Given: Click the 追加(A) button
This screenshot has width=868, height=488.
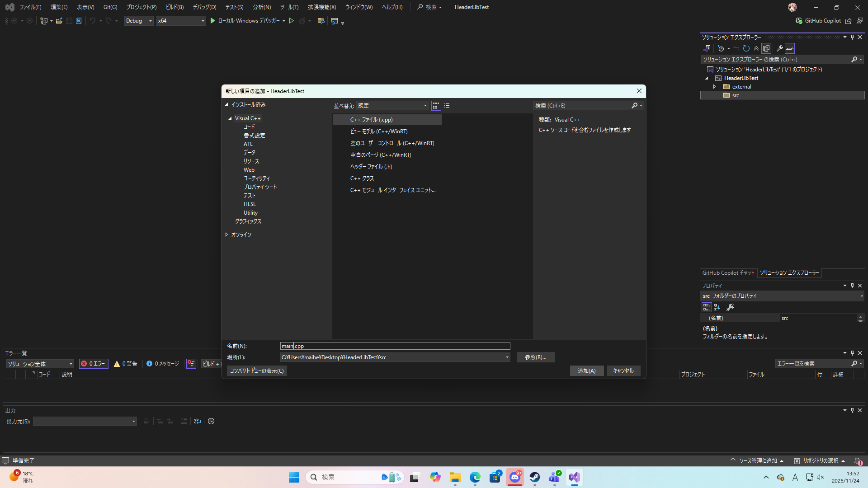Looking at the screenshot, I should click(x=586, y=371).
